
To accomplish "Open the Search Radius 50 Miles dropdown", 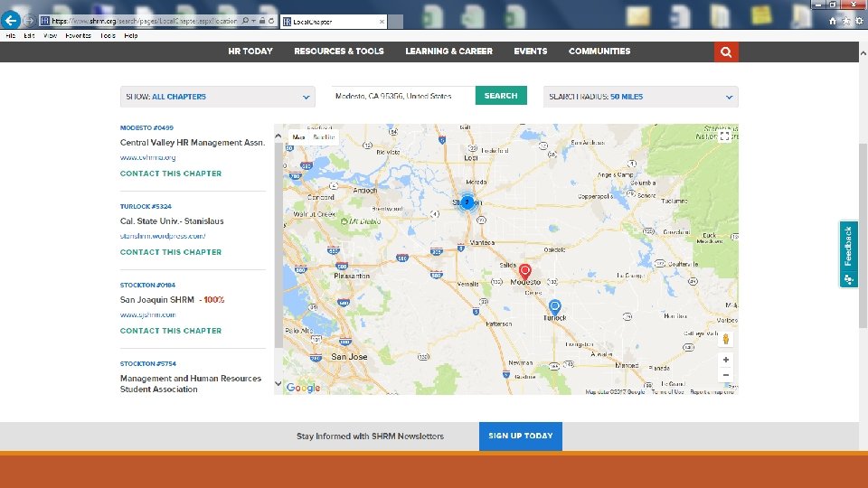I will coord(640,97).
